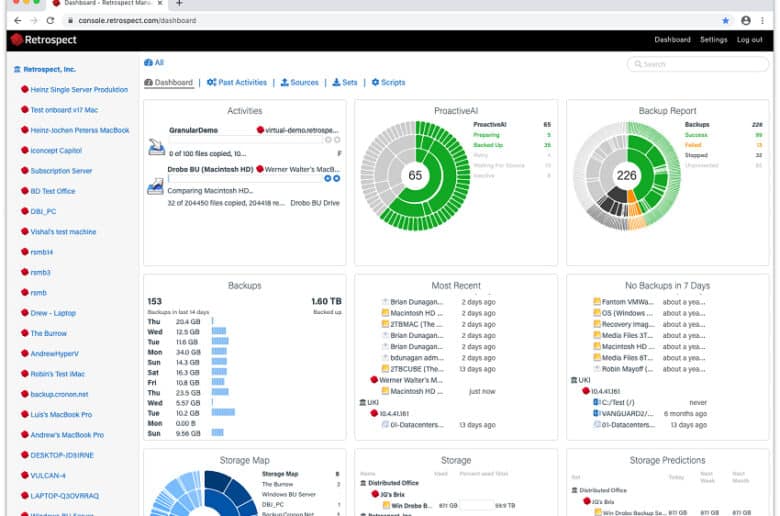Open Luis's MacBook Pro server

(61, 414)
